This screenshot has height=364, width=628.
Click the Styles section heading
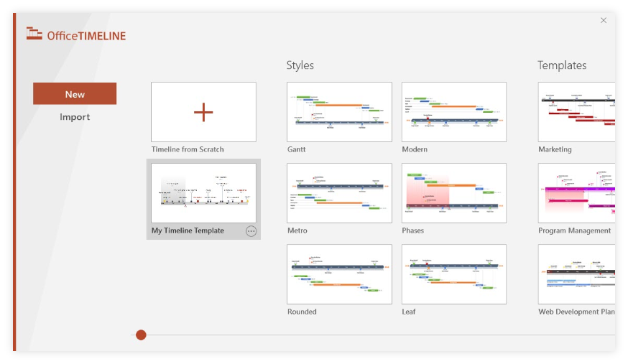(300, 65)
